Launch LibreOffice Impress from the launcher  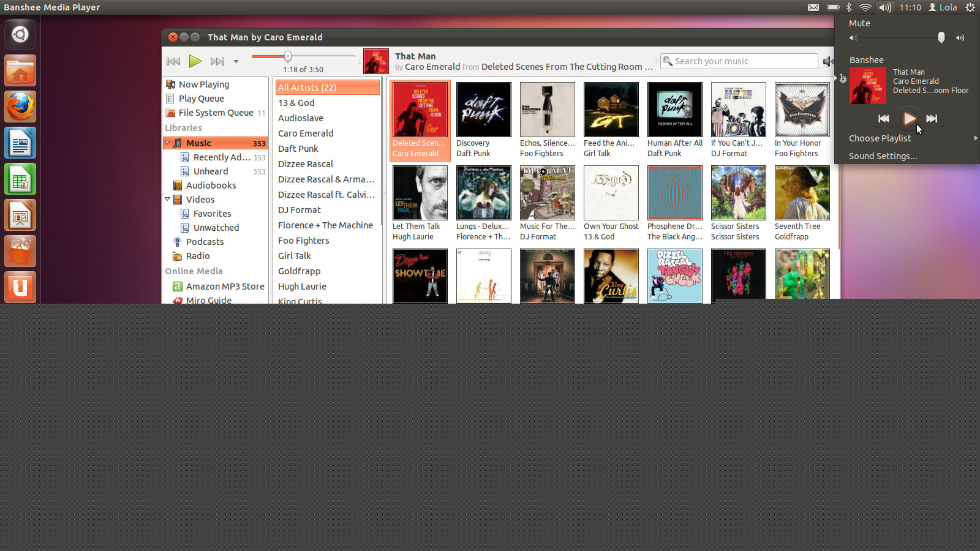20,215
